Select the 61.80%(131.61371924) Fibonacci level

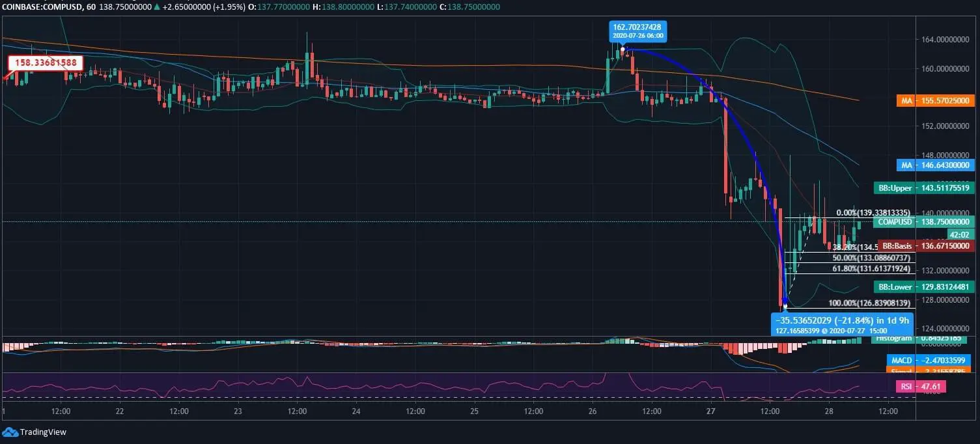point(870,268)
